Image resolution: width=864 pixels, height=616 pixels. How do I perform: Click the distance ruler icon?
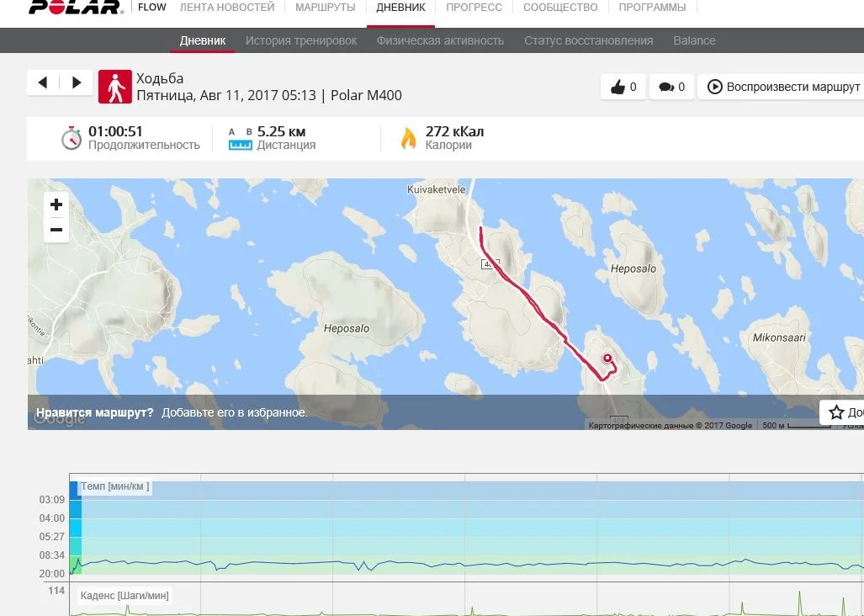(x=241, y=140)
